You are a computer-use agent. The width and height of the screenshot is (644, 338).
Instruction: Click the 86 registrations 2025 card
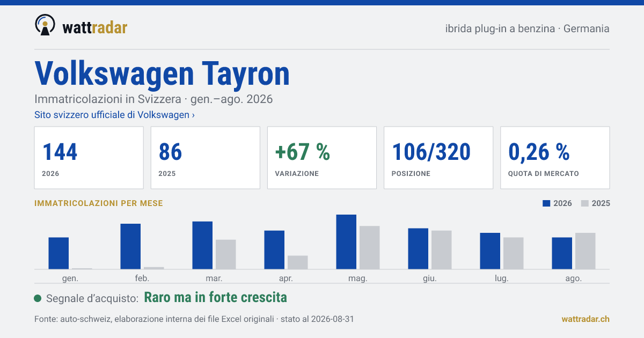click(x=206, y=158)
